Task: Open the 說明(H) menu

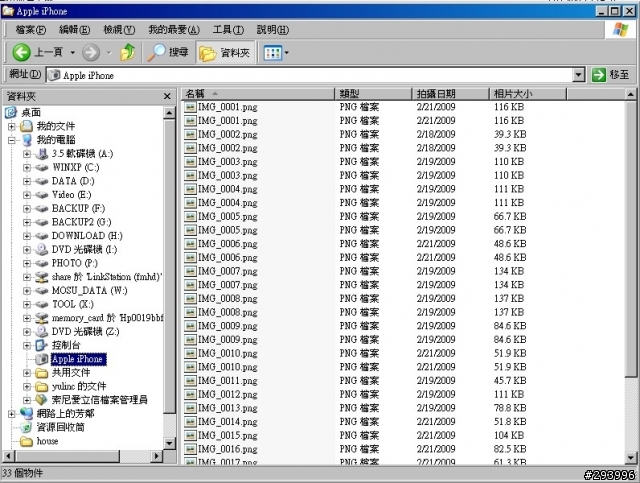Action: 273,29
